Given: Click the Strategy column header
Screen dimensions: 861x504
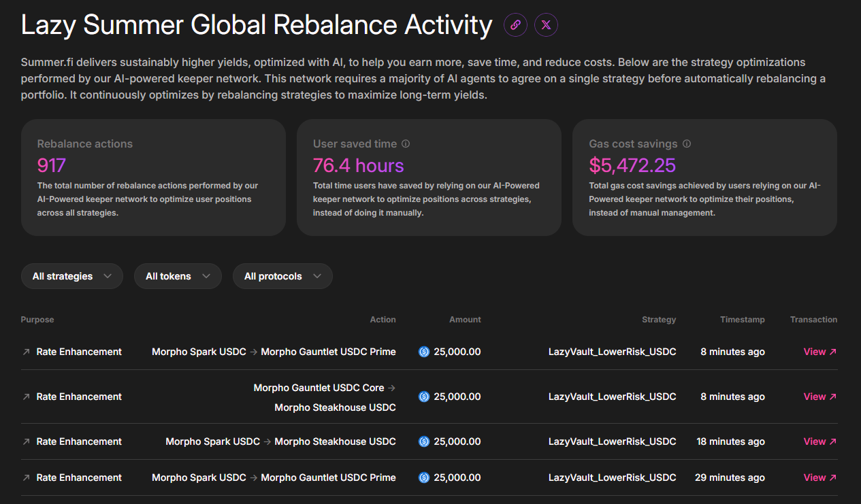Looking at the screenshot, I should click(658, 320).
